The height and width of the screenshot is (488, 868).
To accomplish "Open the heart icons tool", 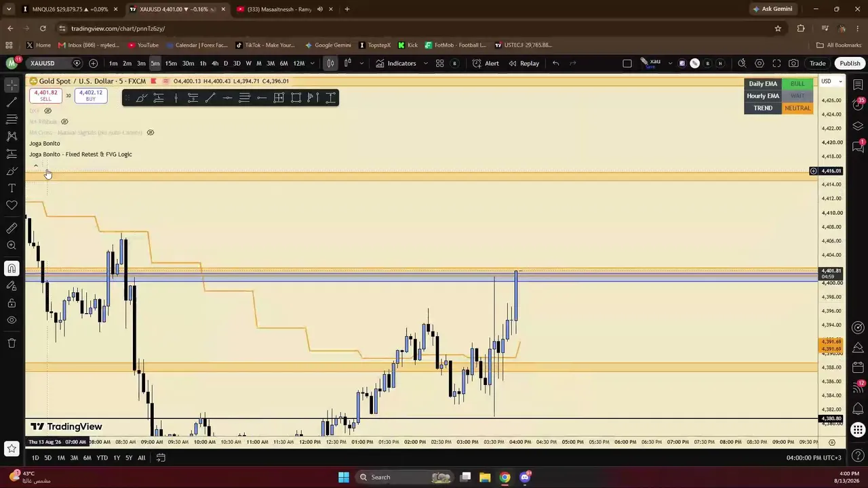I will click(x=12, y=205).
